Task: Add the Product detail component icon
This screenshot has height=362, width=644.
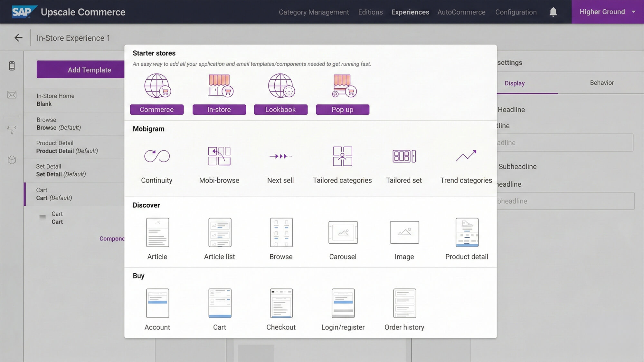Action: [x=467, y=232]
